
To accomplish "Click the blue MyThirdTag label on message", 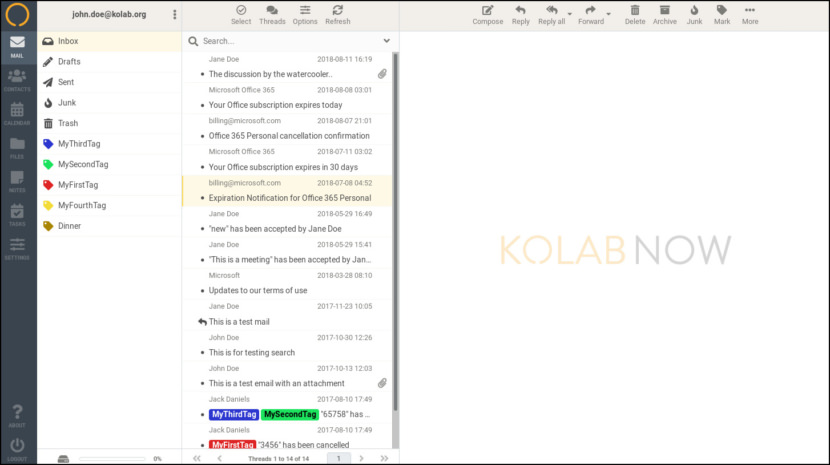I will pos(233,414).
